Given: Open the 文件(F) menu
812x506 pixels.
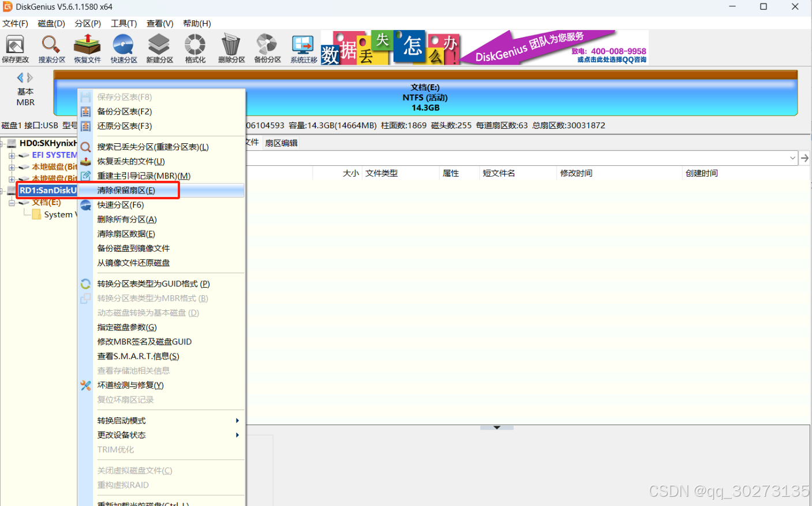Looking at the screenshot, I should tap(15, 24).
